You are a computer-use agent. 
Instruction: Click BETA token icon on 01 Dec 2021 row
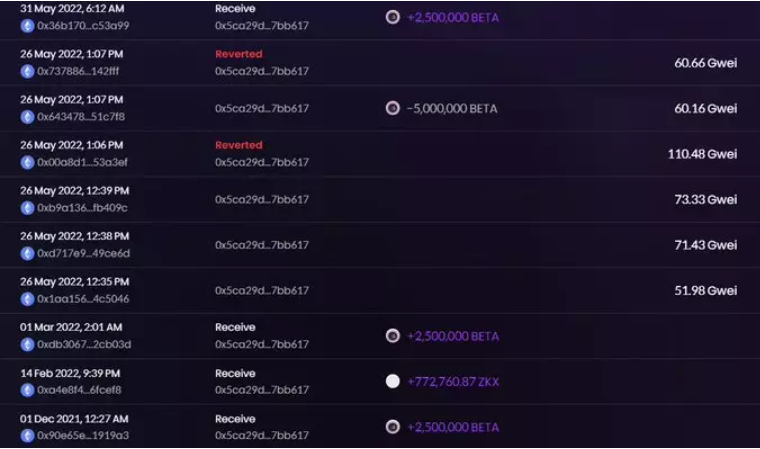click(393, 427)
